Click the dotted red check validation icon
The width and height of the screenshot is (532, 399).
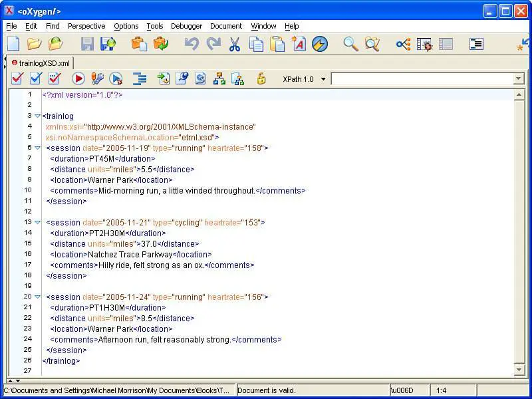point(55,78)
